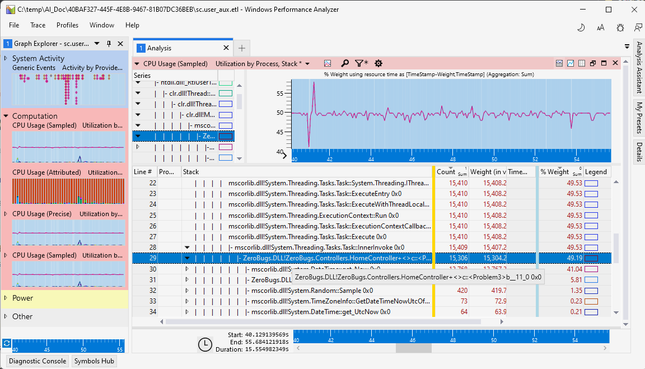
Task: Open view editor gear in CPU Usage toolbar
Action: click(378, 63)
